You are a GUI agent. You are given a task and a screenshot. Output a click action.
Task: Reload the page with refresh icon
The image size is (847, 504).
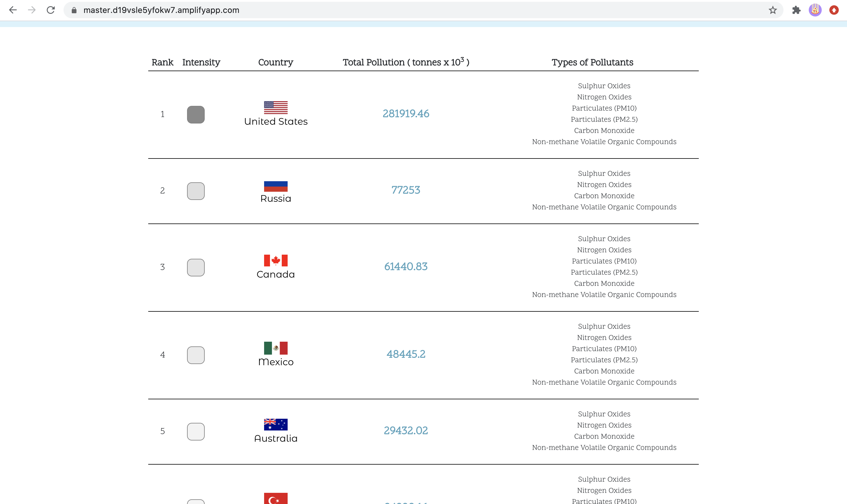coord(51,10)
